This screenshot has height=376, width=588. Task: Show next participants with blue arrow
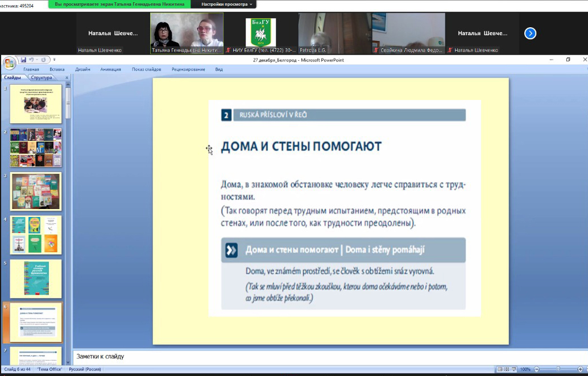530,34
